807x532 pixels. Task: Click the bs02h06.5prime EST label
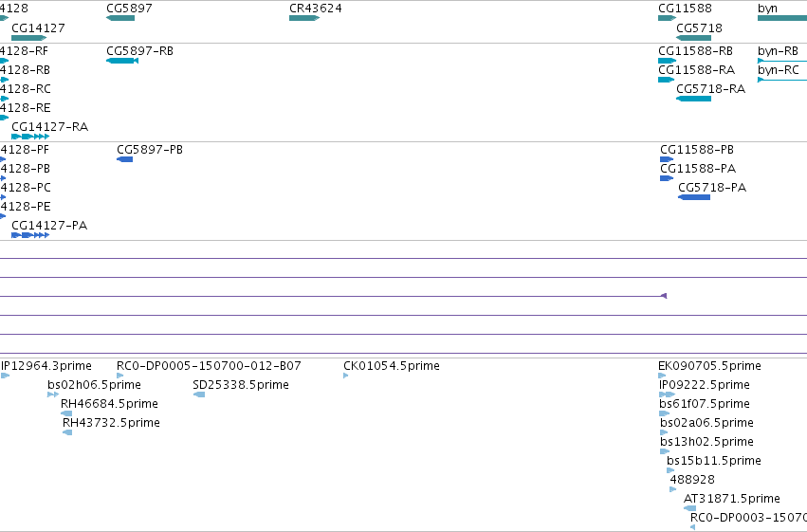tap(94, 385)
